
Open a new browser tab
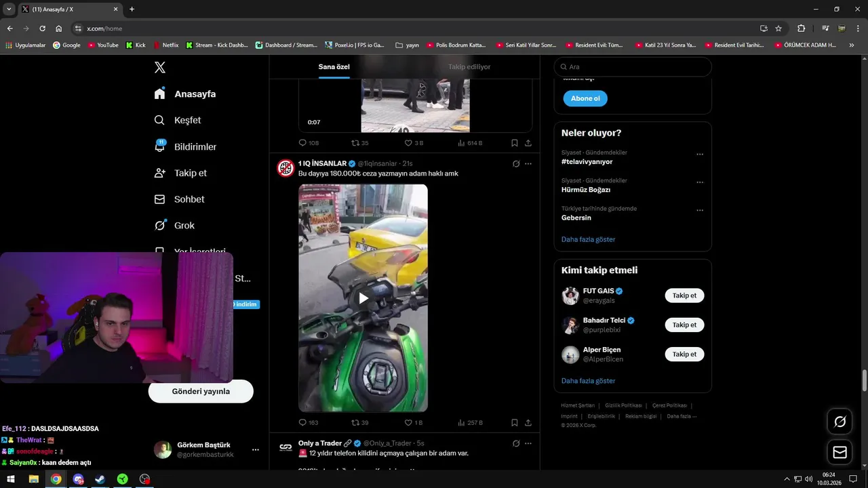tap(132, 9)
